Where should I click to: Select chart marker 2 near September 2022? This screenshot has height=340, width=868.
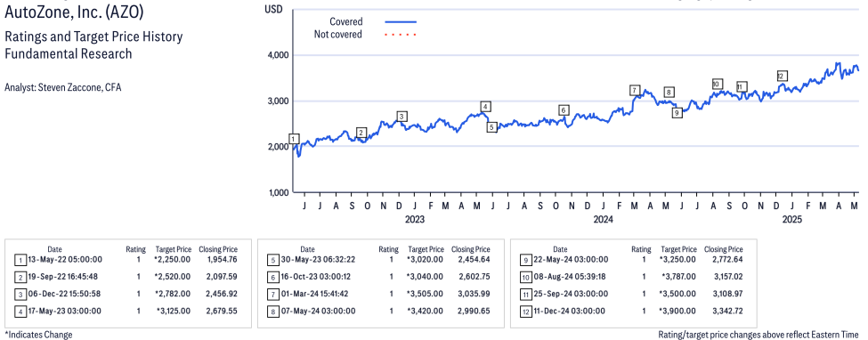click(361, 133)
